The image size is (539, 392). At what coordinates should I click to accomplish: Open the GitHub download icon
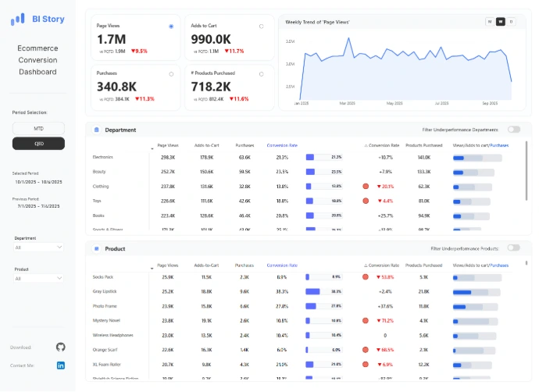click(x=61, y=347)
